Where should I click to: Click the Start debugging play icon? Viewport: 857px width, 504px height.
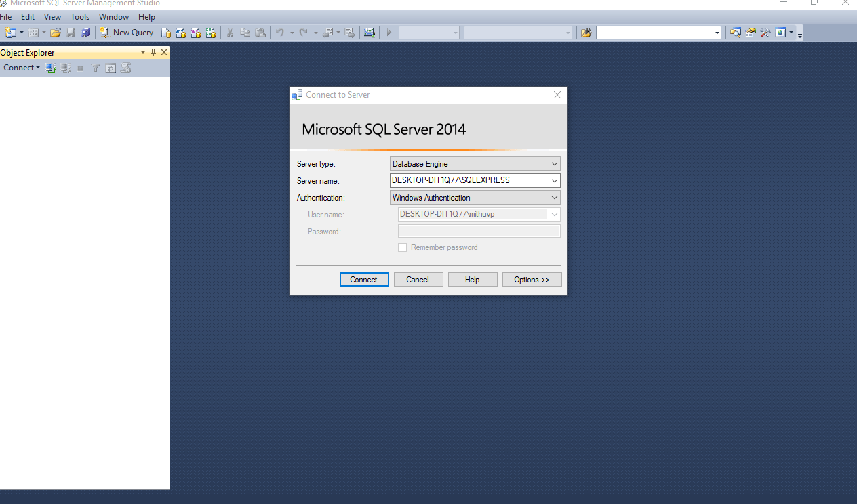pyautogui.click(x=389, y=33)
